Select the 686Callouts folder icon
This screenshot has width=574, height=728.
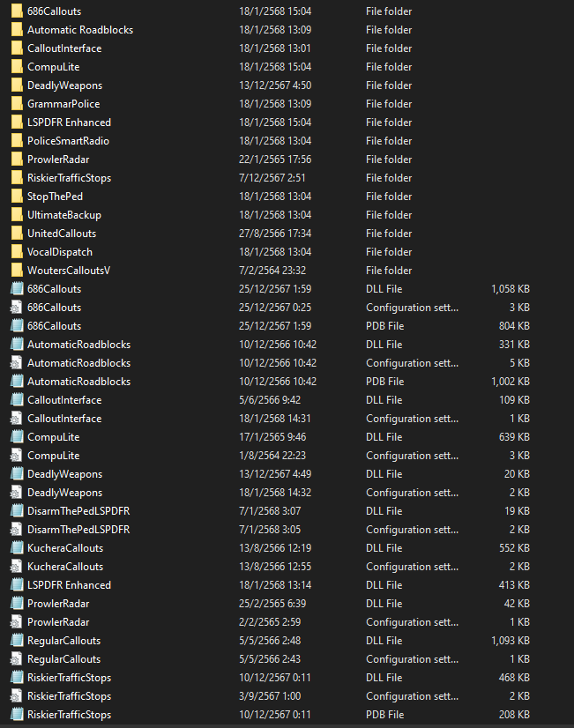[x=17, y=11]
